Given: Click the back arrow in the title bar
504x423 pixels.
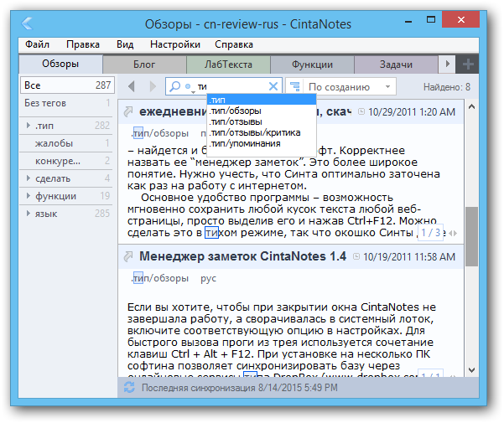Looking at the screenshot, I should coord(27,23).
